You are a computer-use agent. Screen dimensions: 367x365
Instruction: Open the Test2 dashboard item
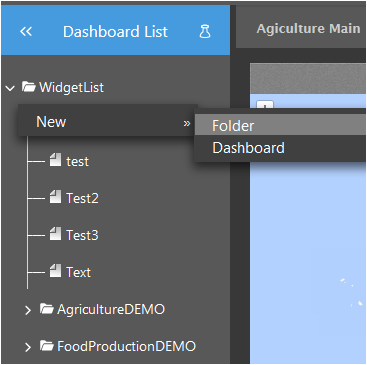82,198
